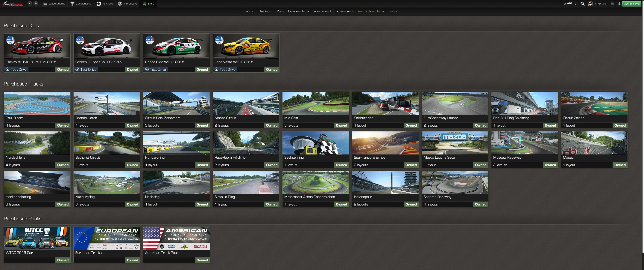This screenshot has width=644, height=270.
Task: Open the Nordschleife track thumbnail
Action: coord(37,143)
